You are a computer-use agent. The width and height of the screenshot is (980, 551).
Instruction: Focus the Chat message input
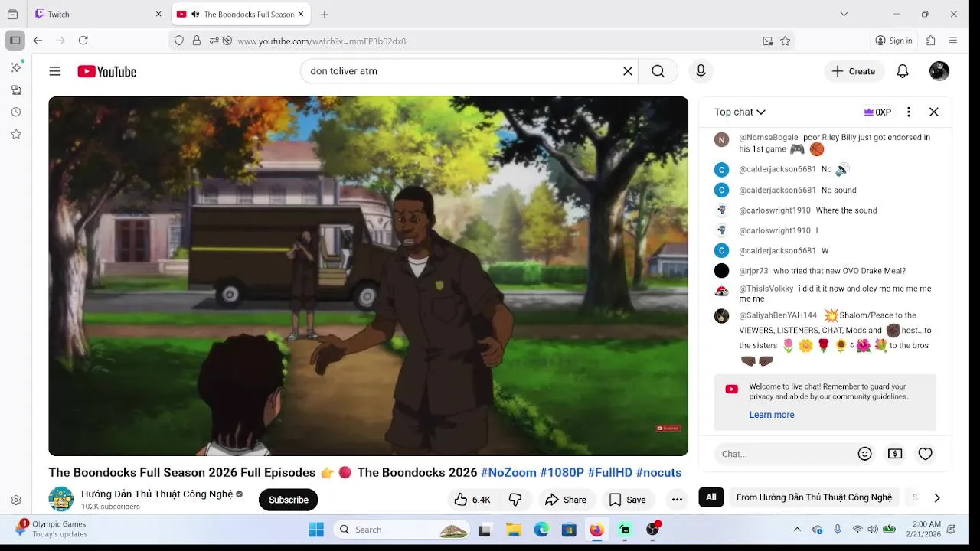[785, 454]
